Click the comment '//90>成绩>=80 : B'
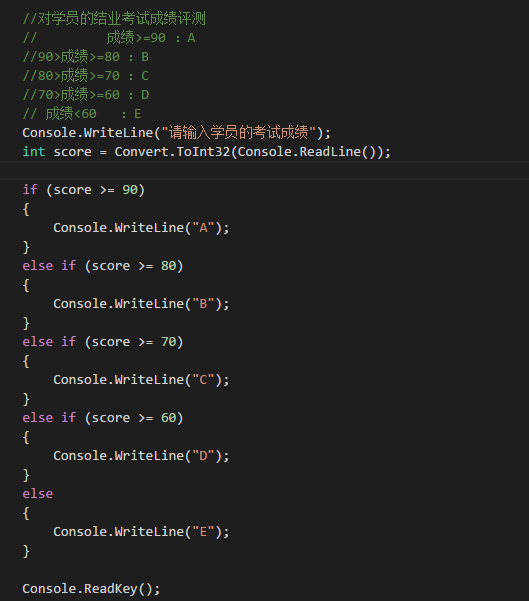529x601 pixels. (x=85, y=57)
